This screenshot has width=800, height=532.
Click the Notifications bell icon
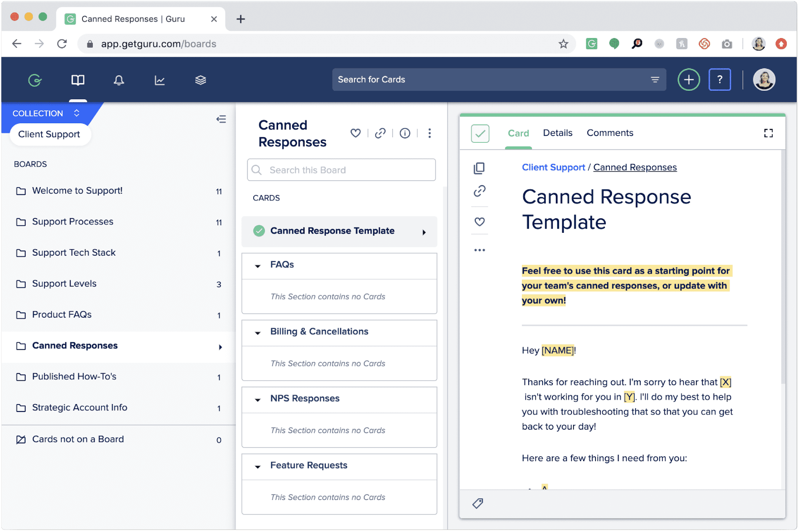click(x=118, y=80)
